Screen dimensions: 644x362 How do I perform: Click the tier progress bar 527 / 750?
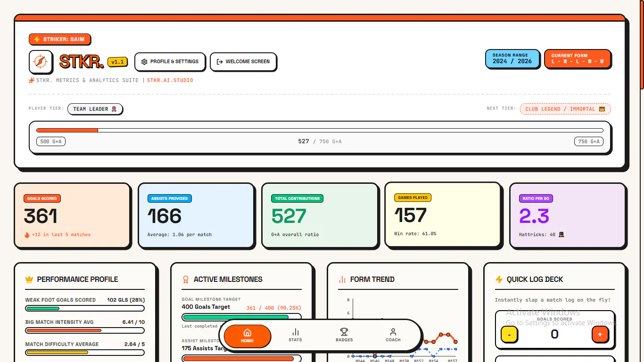click(320, 130)
